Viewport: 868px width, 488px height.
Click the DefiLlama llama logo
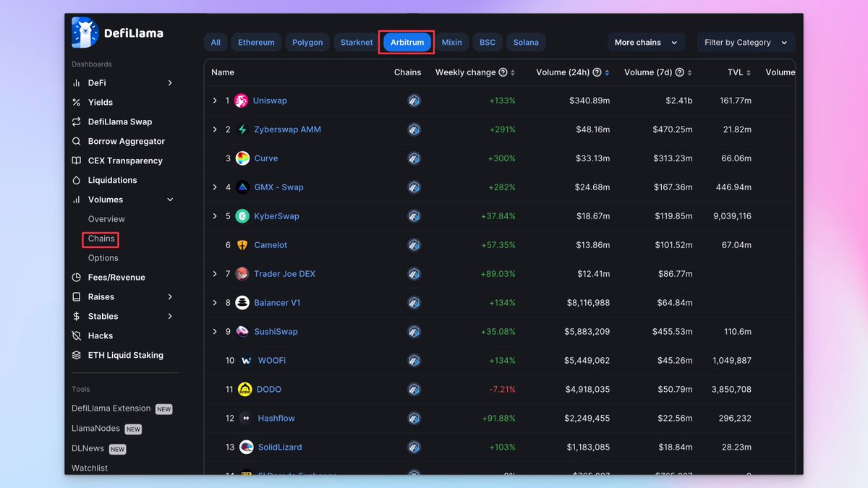coord(85,33)
